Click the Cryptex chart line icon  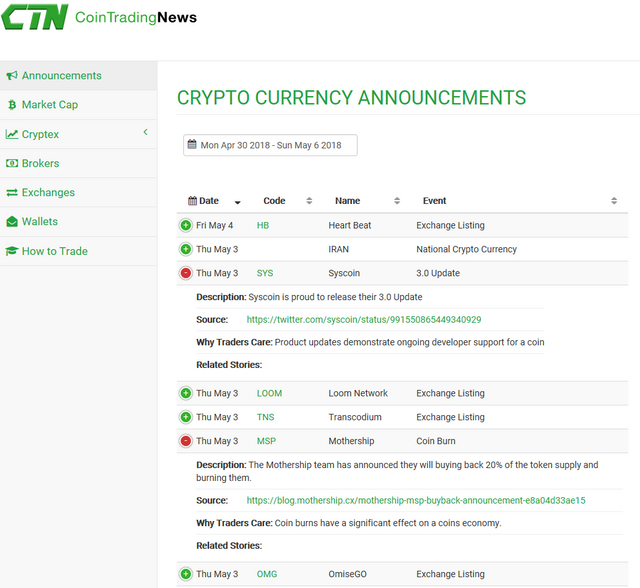tap(12, 134)
